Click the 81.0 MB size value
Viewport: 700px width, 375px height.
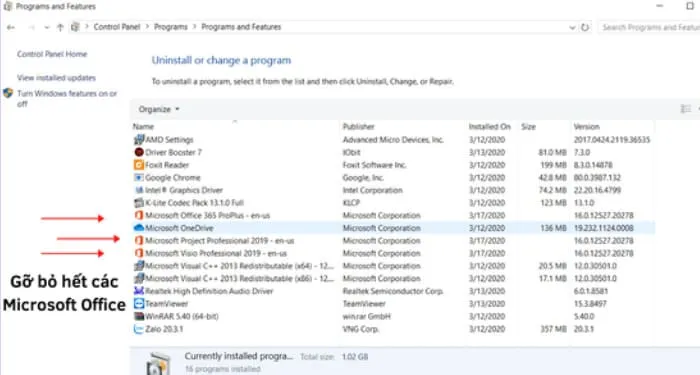(552, 152)
